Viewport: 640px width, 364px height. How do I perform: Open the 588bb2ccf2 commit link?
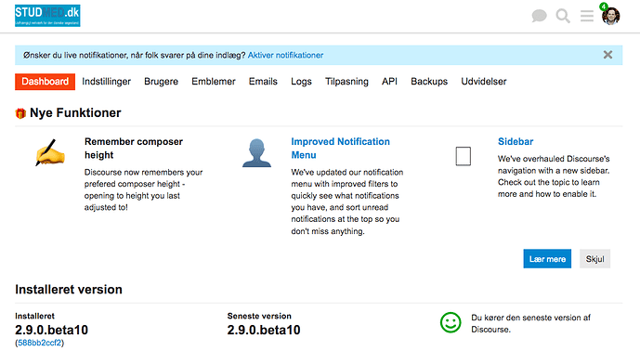click(x=40, y=343)
